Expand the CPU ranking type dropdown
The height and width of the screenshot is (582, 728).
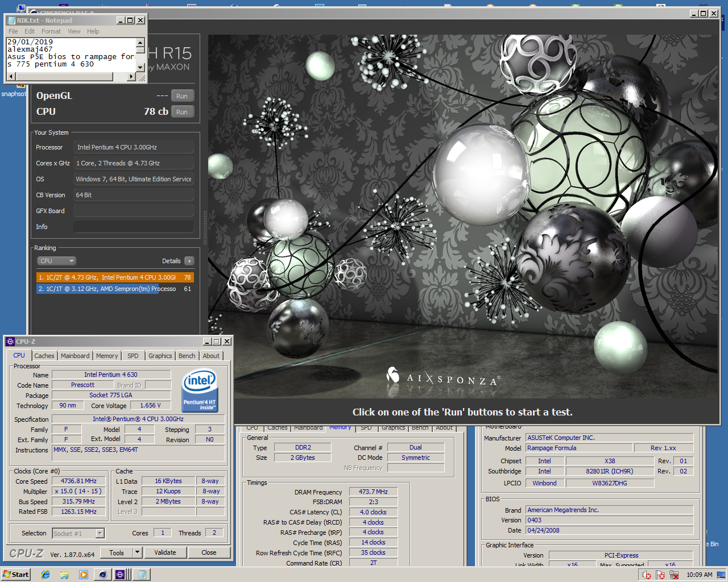coord(56,261)
